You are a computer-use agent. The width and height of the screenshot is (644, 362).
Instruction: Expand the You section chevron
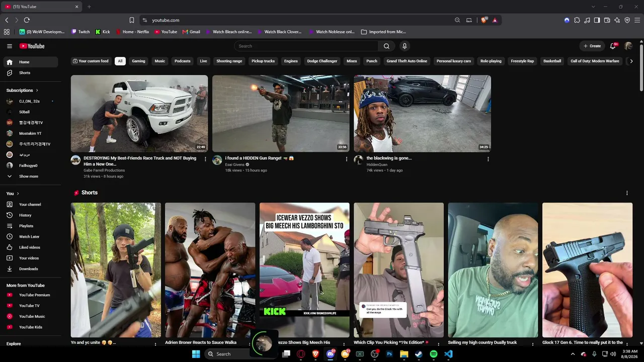pyautogui.click(x=18, y=194)
